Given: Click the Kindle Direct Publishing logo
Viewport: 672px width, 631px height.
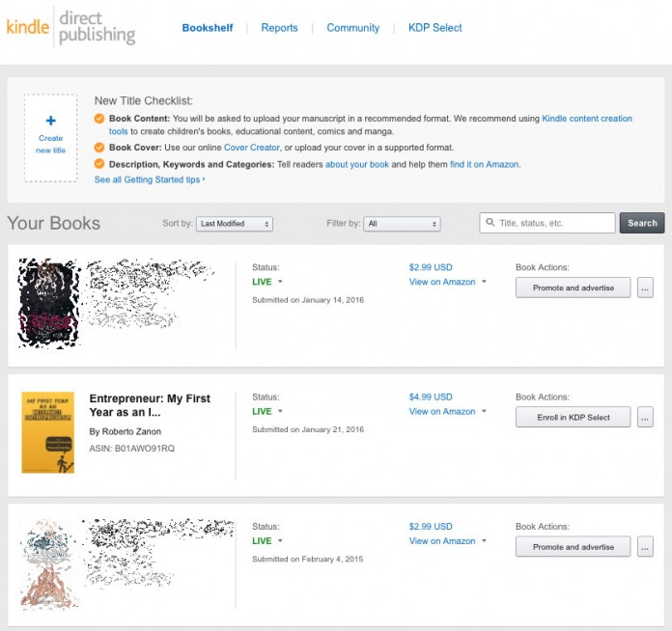Looking at the screenshot, I should point(70,28).
